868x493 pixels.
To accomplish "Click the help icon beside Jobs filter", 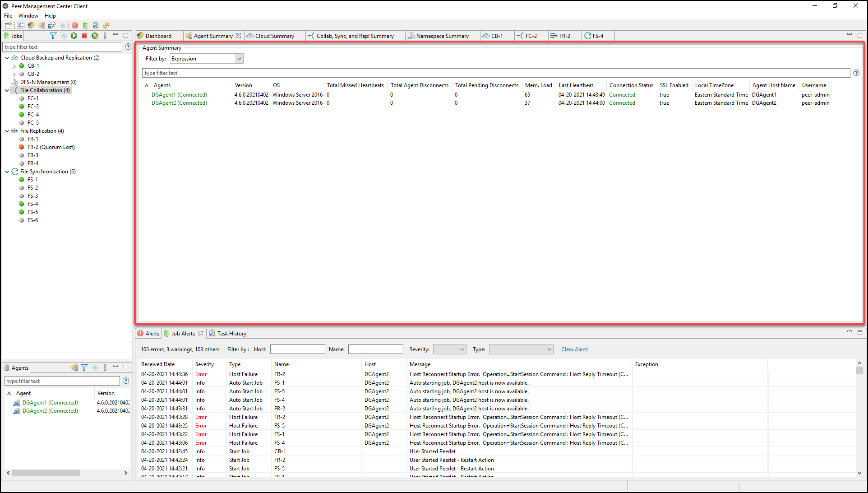I will pyautogui.click(x=128, y=47).
